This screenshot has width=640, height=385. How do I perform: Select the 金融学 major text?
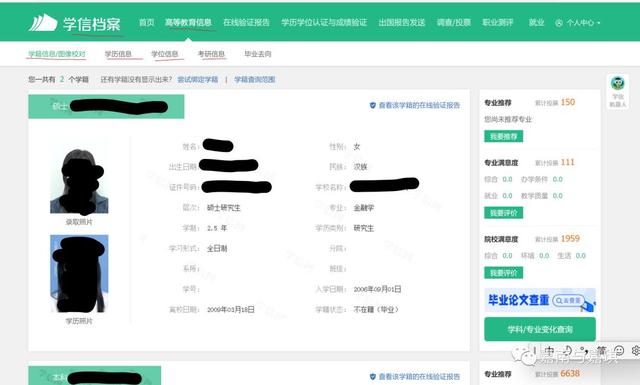[364, 208]
